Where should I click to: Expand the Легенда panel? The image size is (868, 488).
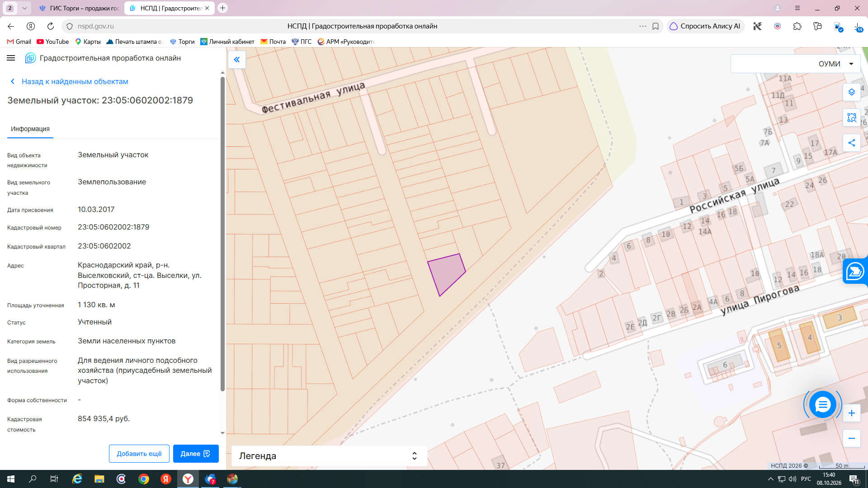click(329, 456)
